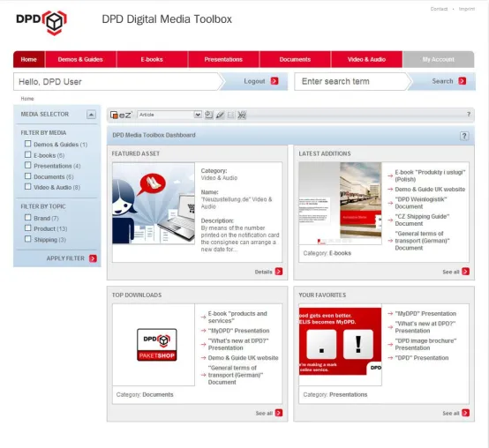Click the red arrow icon beside Apply Filter

(93, 258)
